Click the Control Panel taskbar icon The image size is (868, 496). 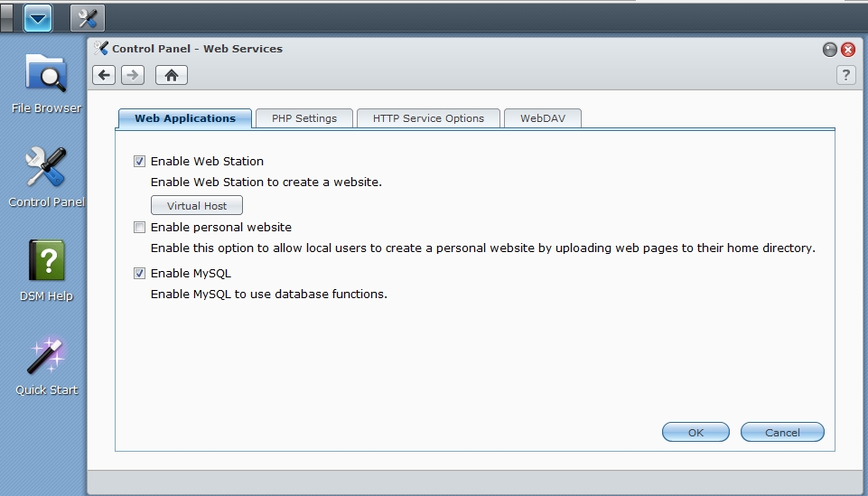click(x=87, y=17)
